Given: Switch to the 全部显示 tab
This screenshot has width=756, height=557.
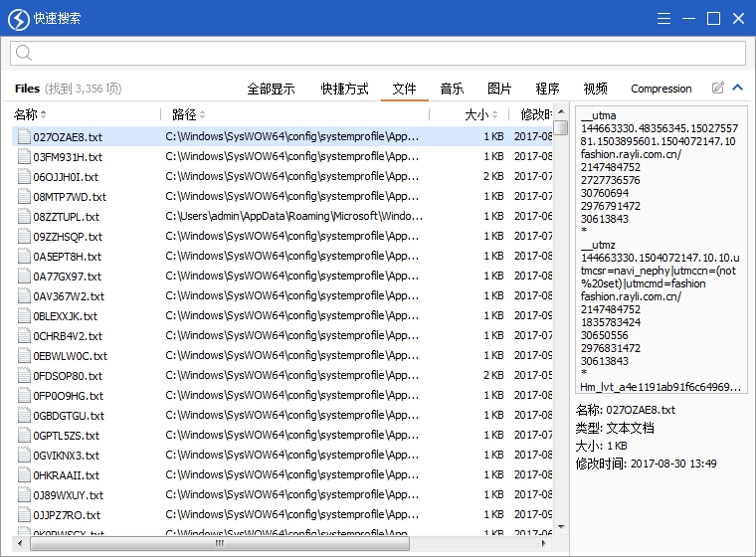Looking at the screenshot, I should [271, 89].
